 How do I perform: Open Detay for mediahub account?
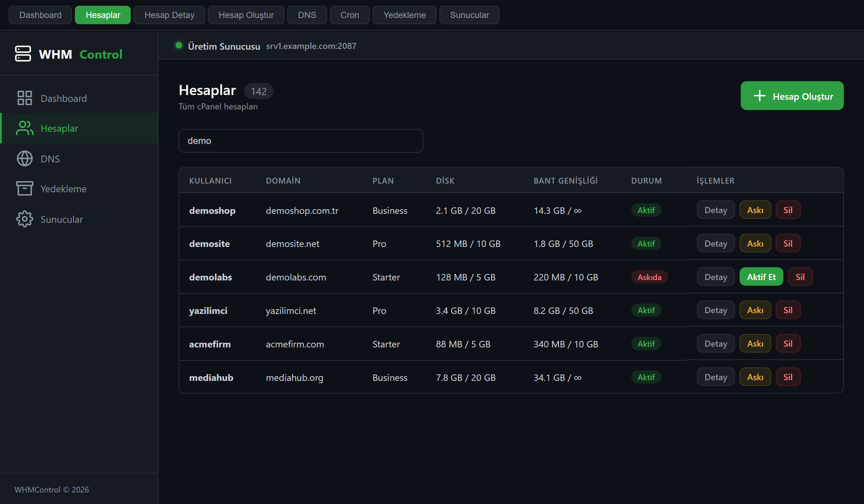coord(716,377)
